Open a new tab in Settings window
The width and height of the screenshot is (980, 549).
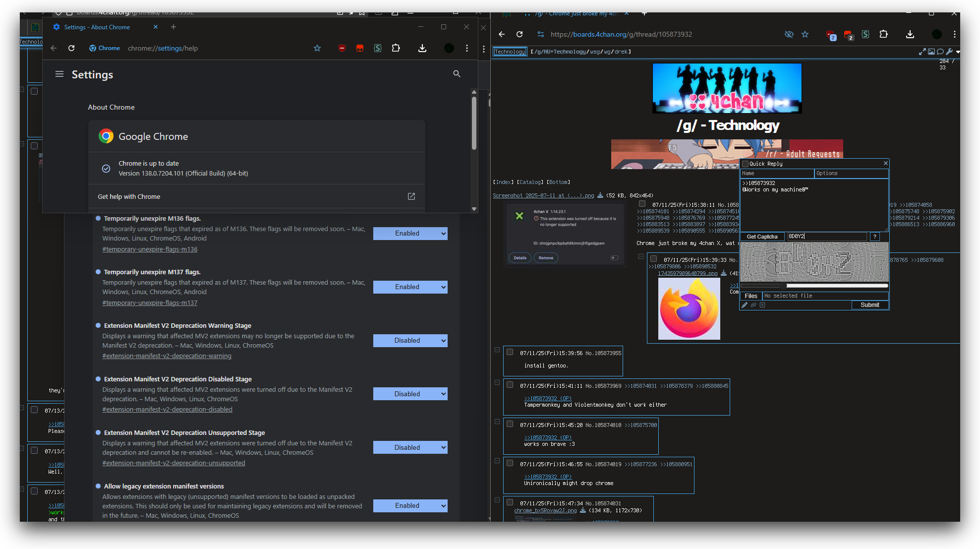173,27
